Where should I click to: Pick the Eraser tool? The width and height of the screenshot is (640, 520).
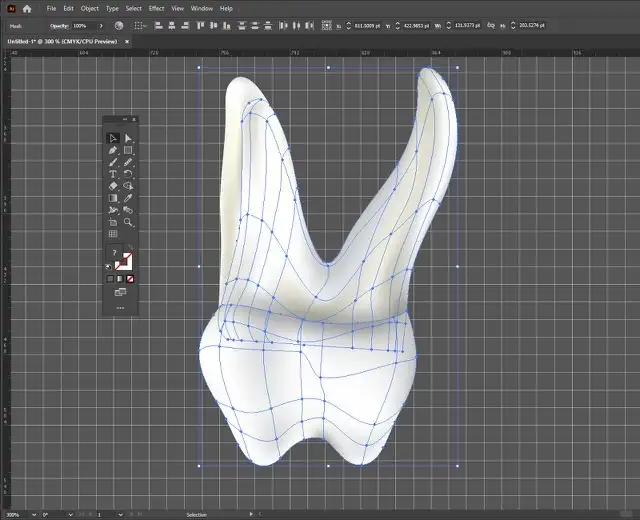click(113, 186)
